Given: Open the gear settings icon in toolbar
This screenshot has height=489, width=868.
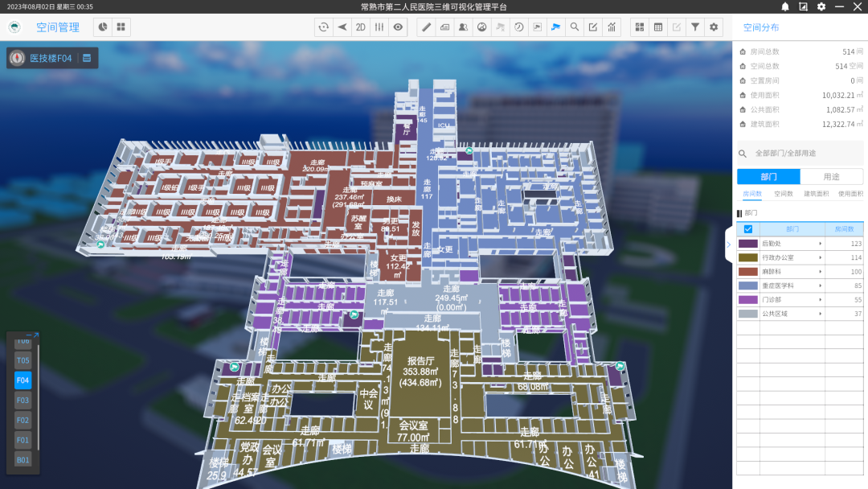Looking at the screenshot, I should click(714, 27).
